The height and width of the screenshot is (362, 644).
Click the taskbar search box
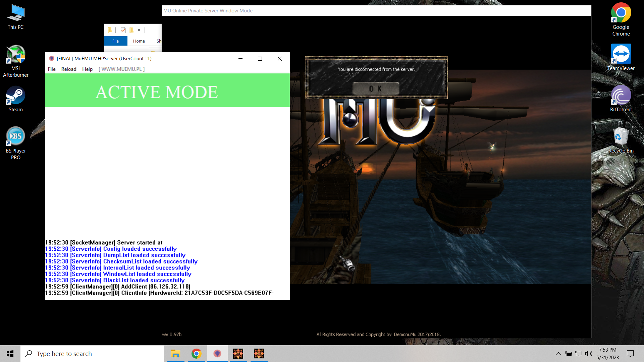(x=92, y=354)
